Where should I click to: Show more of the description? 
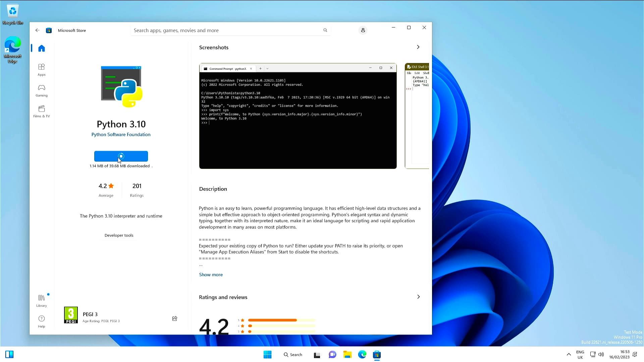click(x=211, y=275)
